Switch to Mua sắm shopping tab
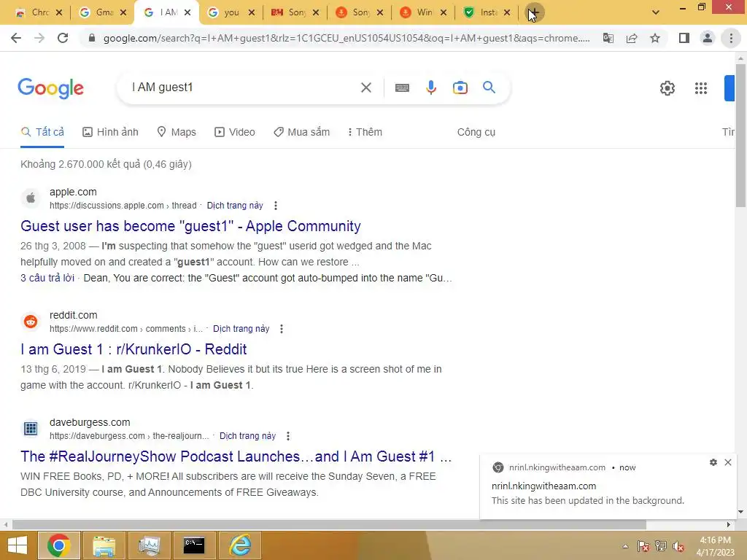 click(301, 133)
